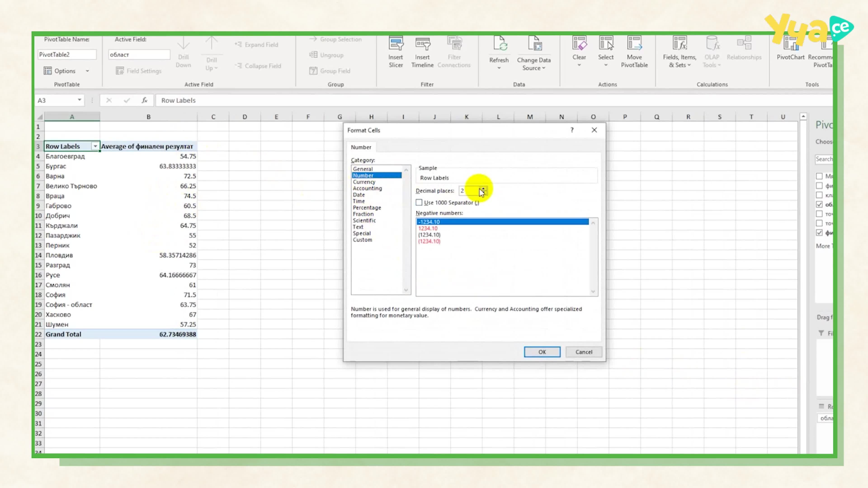Click the Negative numbers list scroll-down arrow
The height and width of the screenshot is (488, 868).
(593, 292)
